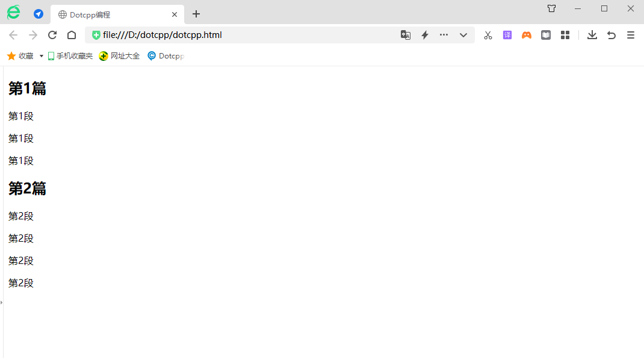644x358 pixels.
Task: Open a new tab with plus button
Action: 196,14
